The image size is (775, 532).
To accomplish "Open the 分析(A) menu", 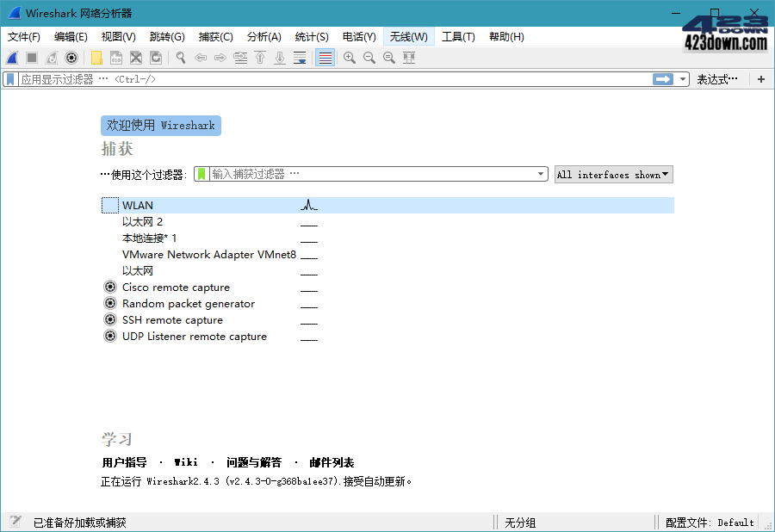I will [264, 37].
